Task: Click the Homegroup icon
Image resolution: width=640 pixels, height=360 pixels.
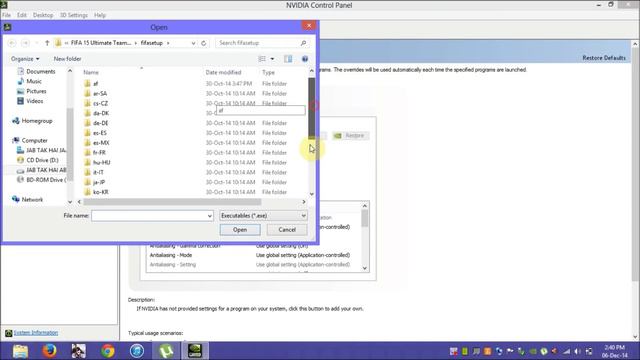Action: point(16,121)
